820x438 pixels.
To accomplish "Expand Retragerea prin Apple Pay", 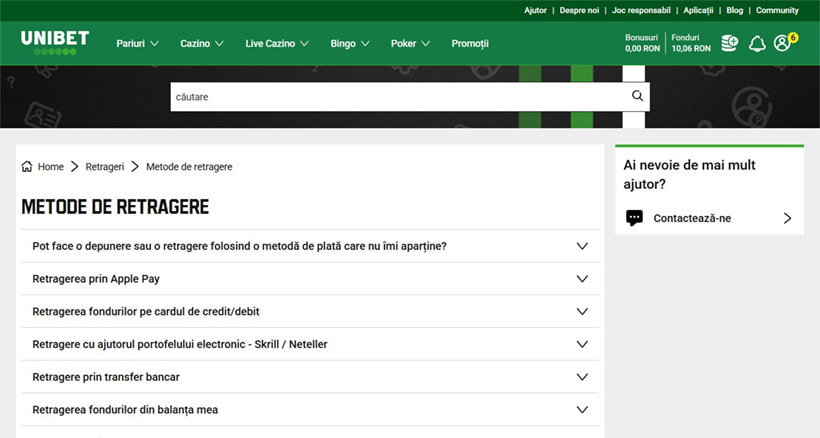I will tap(310, 279).
